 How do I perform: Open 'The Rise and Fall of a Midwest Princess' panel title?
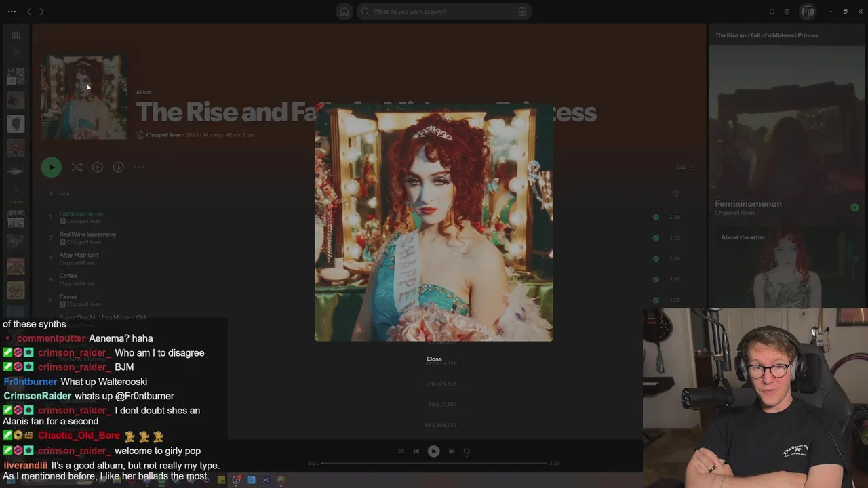(766, 35)
